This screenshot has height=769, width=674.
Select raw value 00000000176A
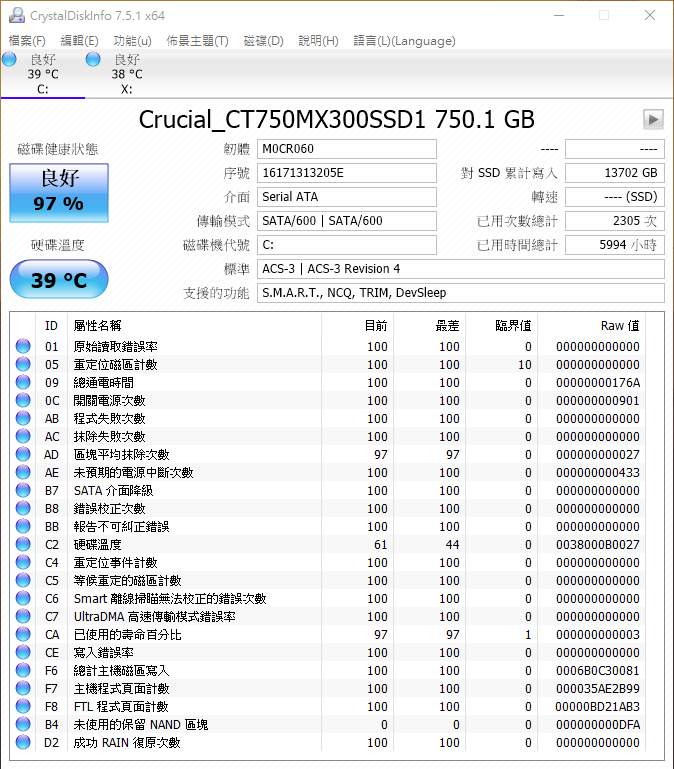coord(597,383)
